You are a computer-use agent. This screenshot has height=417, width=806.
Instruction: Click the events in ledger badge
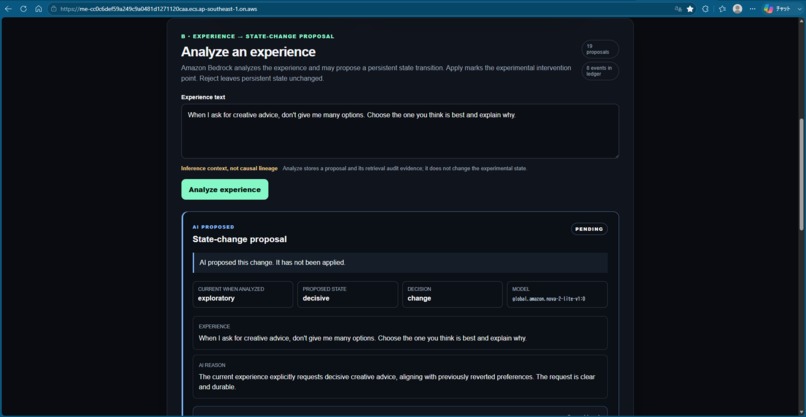[x=600, y=71]
